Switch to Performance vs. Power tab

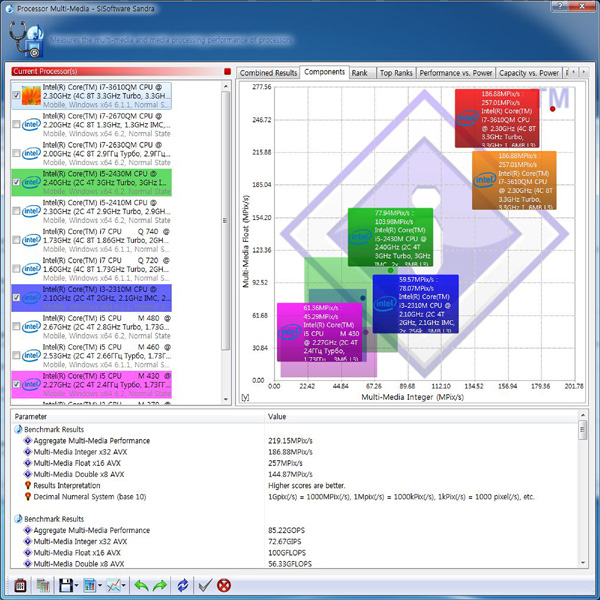tap(456, 73)
